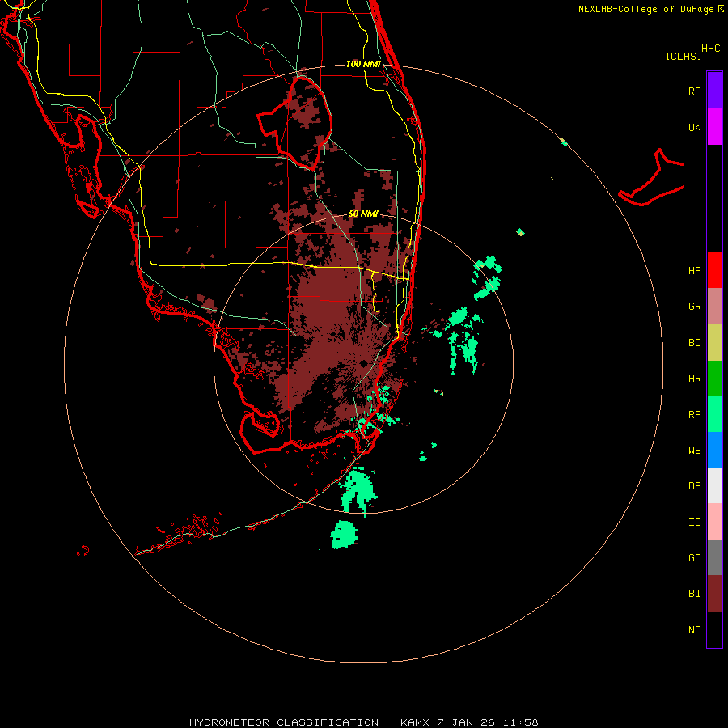This screenshot has height=728, width=728.
Task: Select the GR pink legend swatch
Action: tap(714, 307)
